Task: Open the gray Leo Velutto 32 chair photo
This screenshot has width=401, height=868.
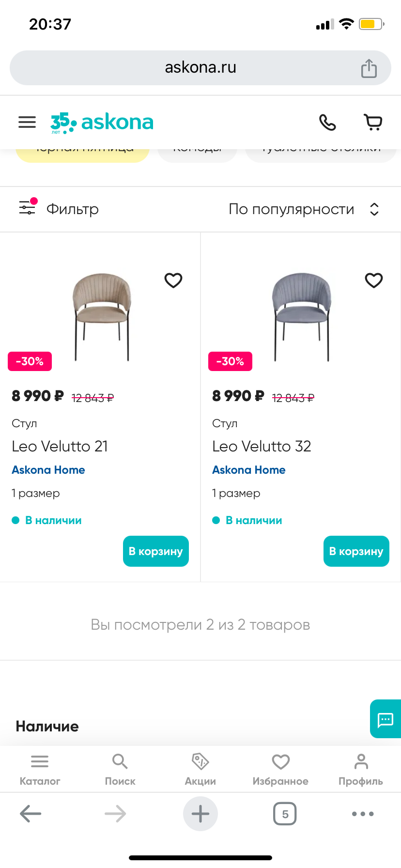Action: click(x=301, y=316)
